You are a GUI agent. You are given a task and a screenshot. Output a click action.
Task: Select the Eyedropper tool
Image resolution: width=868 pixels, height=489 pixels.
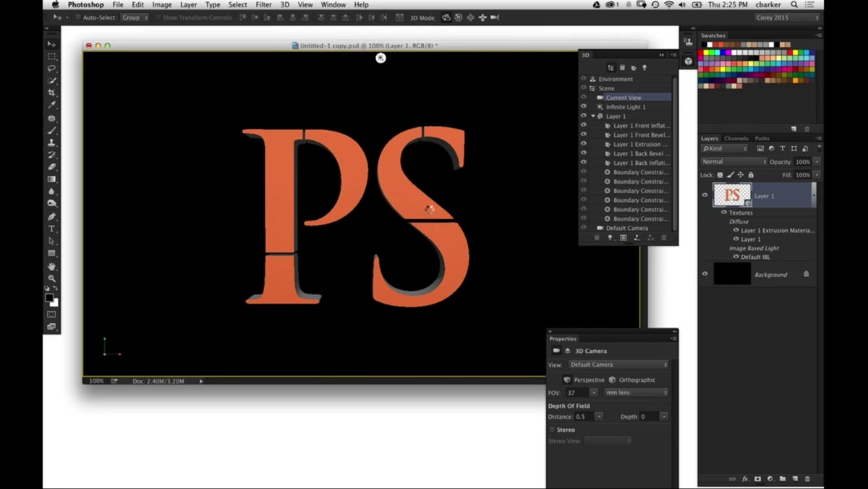tap(51, 106)
